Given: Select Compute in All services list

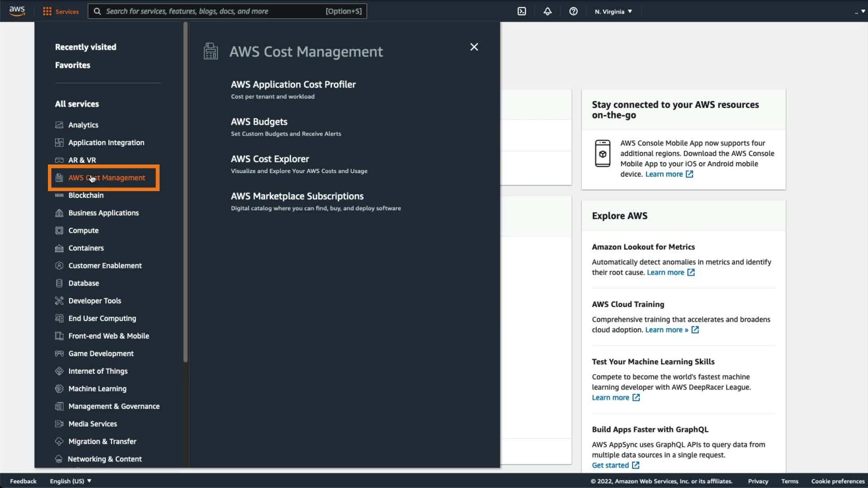Looking at the screenshot, I should [83, 230].
